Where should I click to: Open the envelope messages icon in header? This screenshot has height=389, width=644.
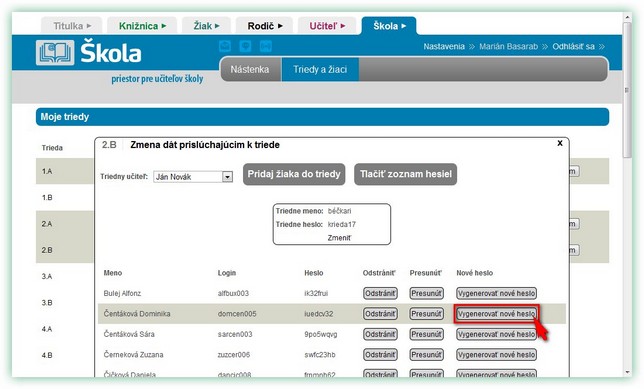[225, 46]
